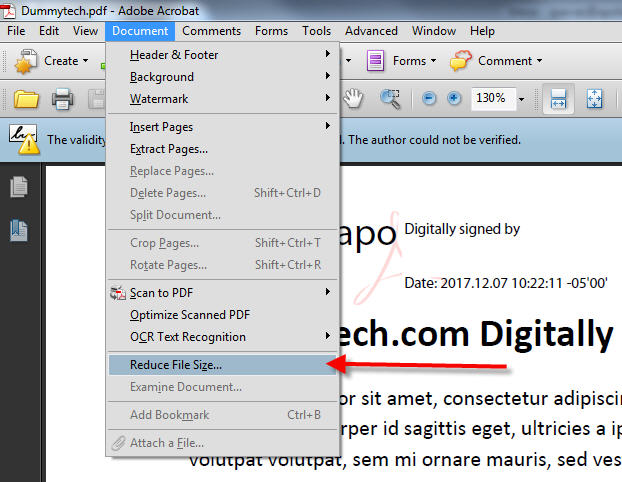Viewport: 622px width, 482px height.
Task: Expand the Comment toolbar dropdown arrow
Action: 539,61
